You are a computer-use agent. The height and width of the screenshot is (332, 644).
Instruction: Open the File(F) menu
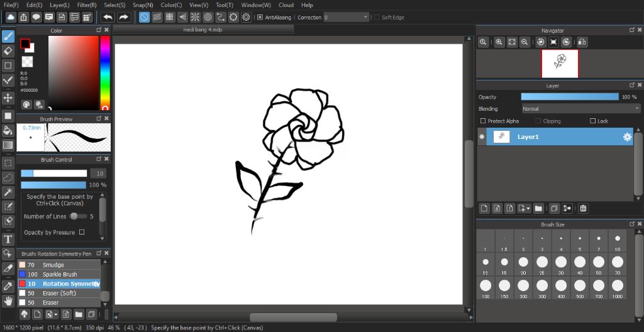tap(11, 5)
